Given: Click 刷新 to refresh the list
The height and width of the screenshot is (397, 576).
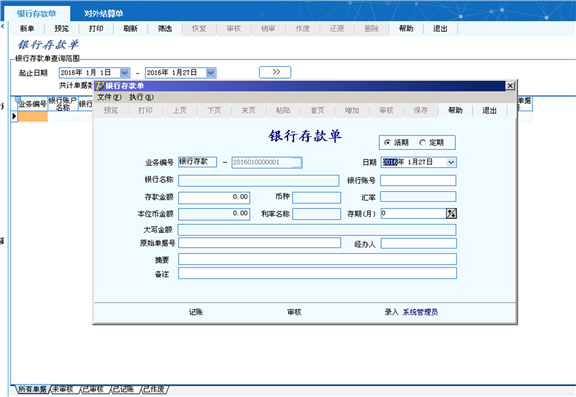Looking at the screenshot, I should point(130,29).
